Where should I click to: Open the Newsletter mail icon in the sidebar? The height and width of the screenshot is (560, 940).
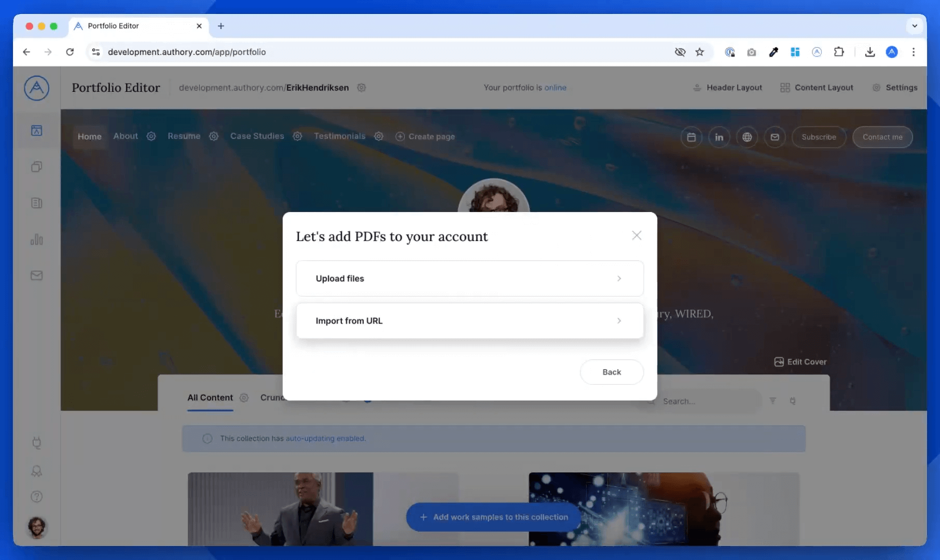tap(36, 275)
